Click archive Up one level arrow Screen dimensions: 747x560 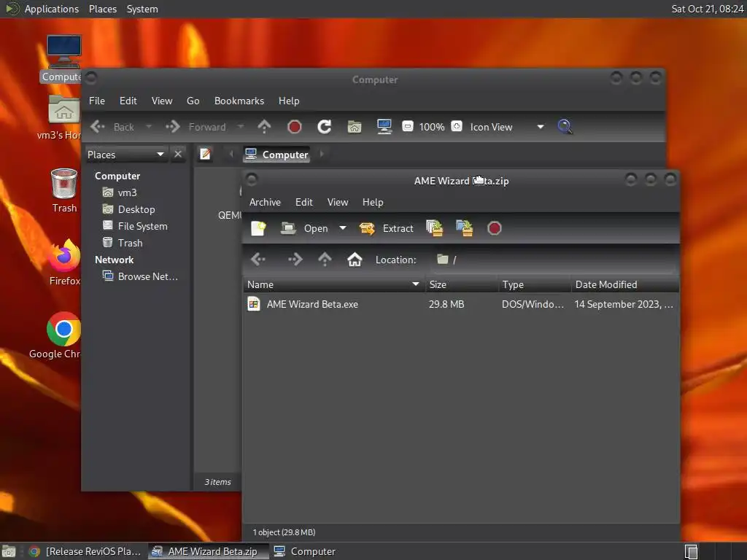click(x=325, y=260)
